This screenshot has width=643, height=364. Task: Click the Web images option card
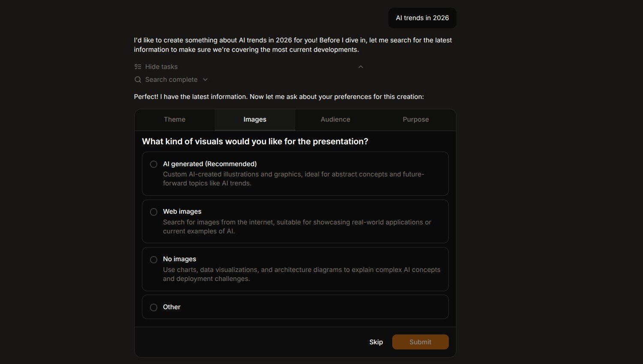tap(295, 221)
